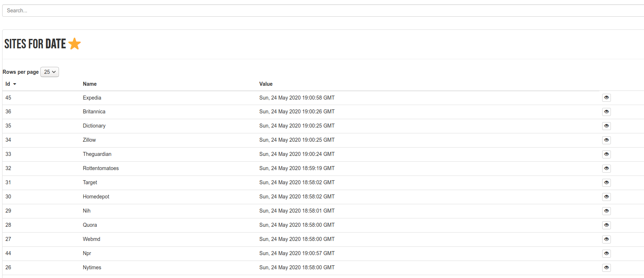The height and width of the screenshot is (278, 644).
Task: Click value 18:59:19 GMT for Rottentomatoes
Action: [x=297, y=168]
